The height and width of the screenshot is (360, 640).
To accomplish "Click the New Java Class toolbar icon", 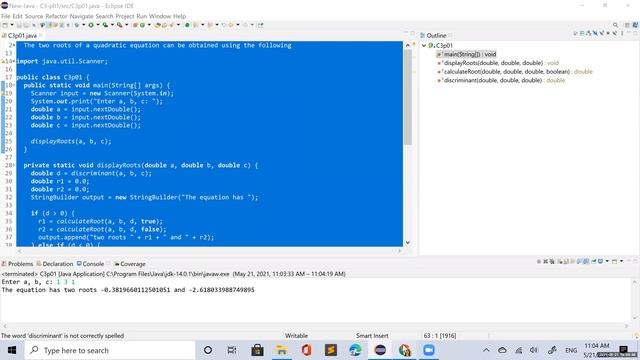I will [142, 25].
